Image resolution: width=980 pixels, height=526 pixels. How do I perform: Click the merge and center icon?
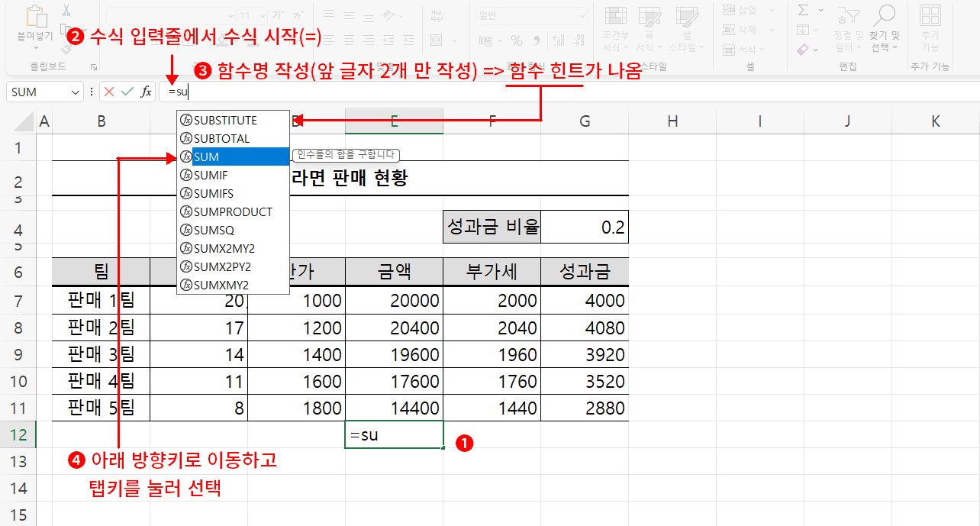[x=437, y=40]
